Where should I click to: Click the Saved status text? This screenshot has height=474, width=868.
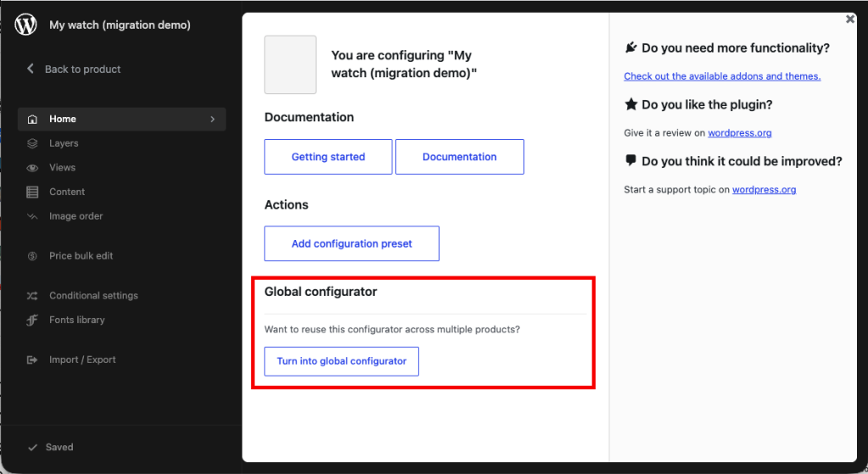coord(59,448)
